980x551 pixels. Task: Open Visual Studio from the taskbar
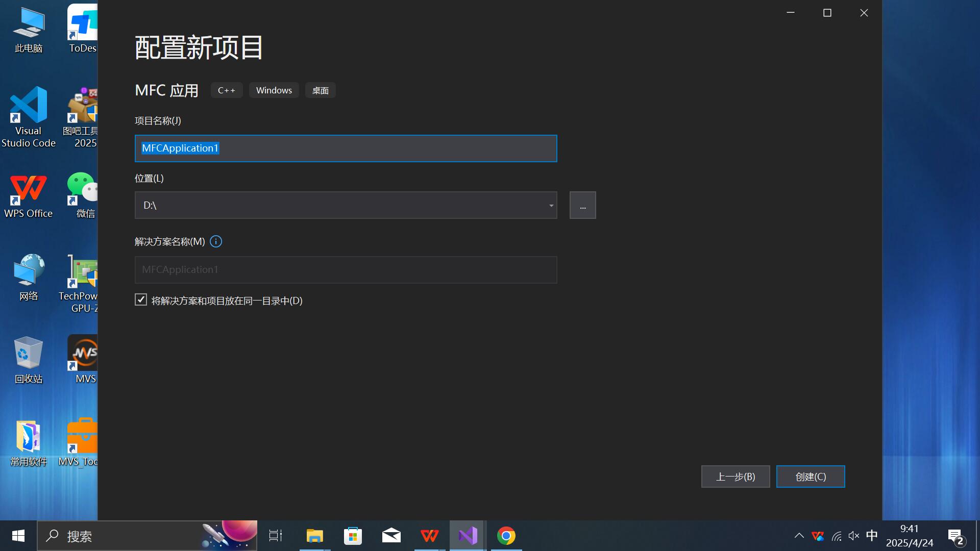[468, 536]
